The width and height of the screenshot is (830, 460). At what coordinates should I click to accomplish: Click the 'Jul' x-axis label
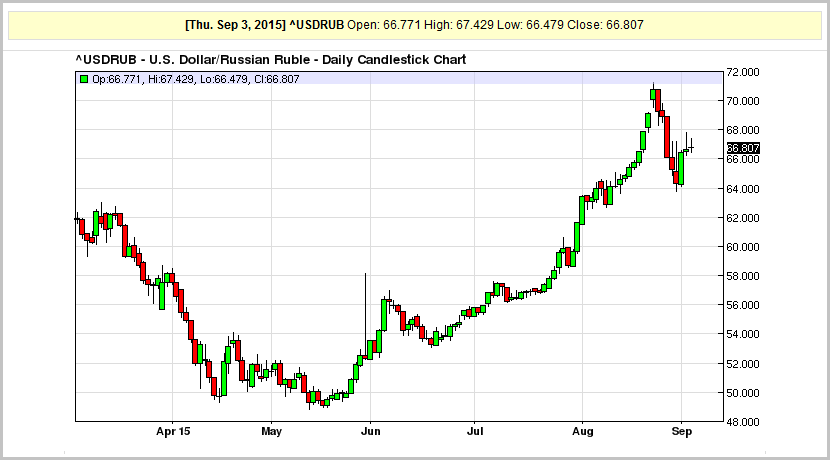coord(475,431)
